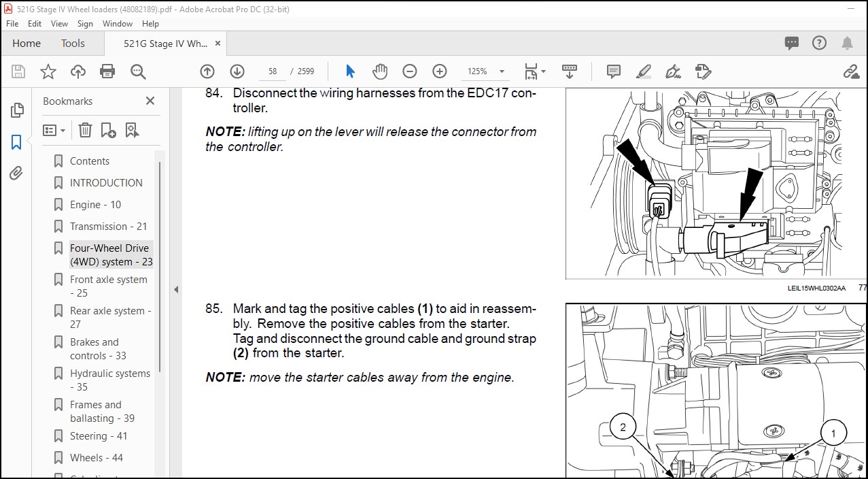This screenshot has height=479, width=868.
Task: Jump to Engine - 10 bookmark
Action: tap(95, 205)
